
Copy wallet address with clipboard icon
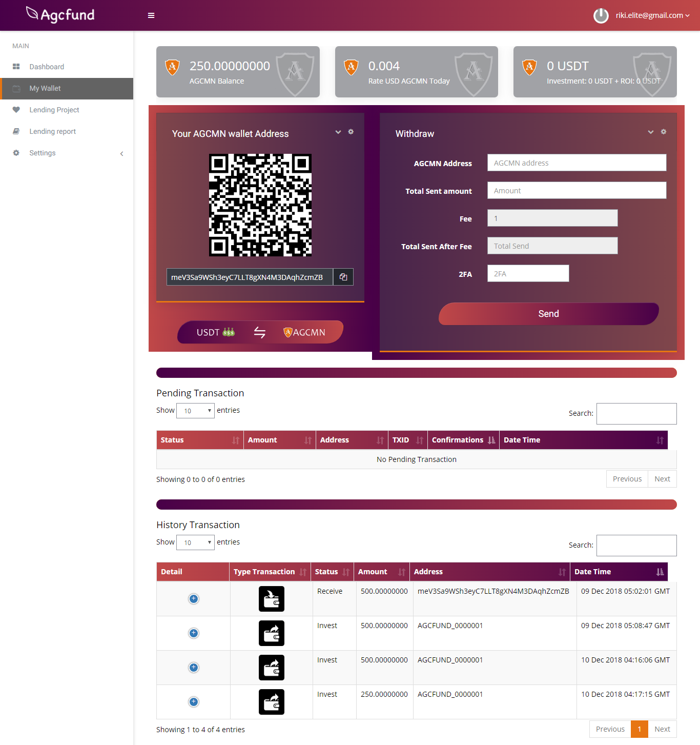coord(343,277)
